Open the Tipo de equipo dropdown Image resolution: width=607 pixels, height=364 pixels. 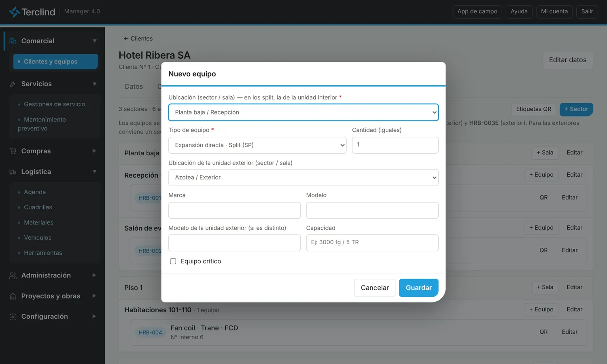coord(257,145)
